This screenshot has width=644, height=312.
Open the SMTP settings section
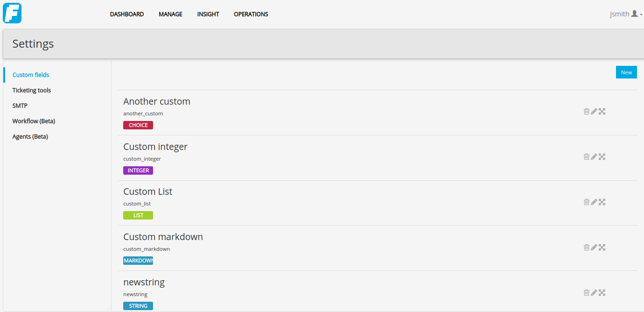20,106
